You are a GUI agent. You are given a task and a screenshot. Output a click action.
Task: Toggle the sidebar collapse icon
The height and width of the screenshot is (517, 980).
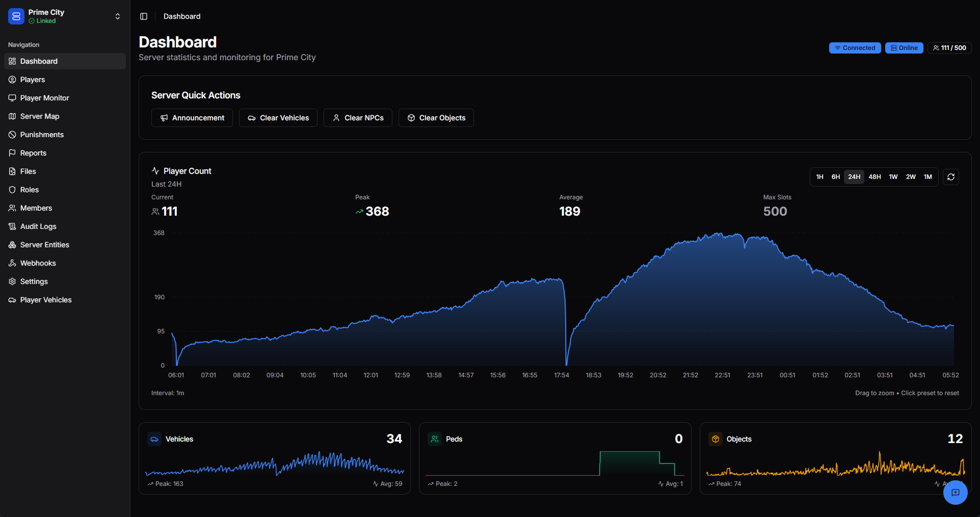pyautogui.click(x=144, y=16)
